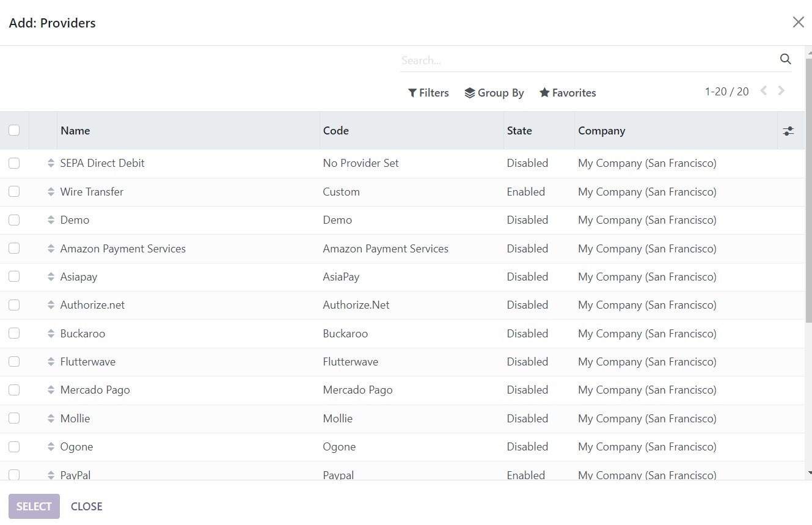Open the Favorites dropdown

pyautogui.click(x=568, y=93)
